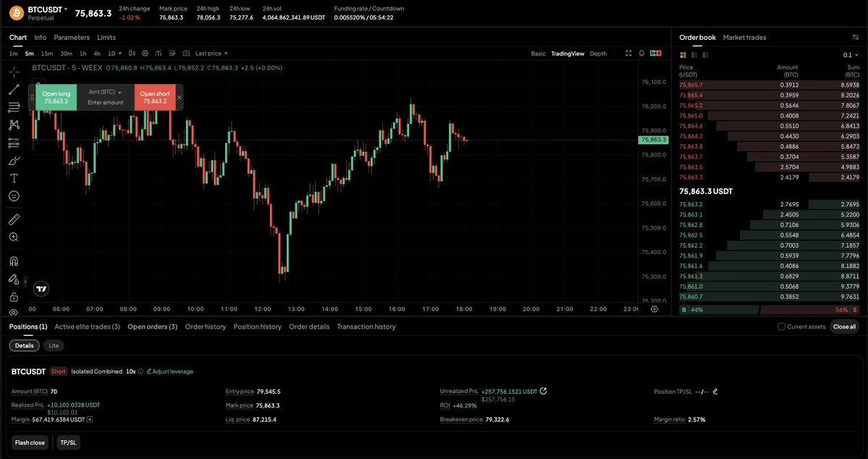Close the quick order panel

coord(180,98)
